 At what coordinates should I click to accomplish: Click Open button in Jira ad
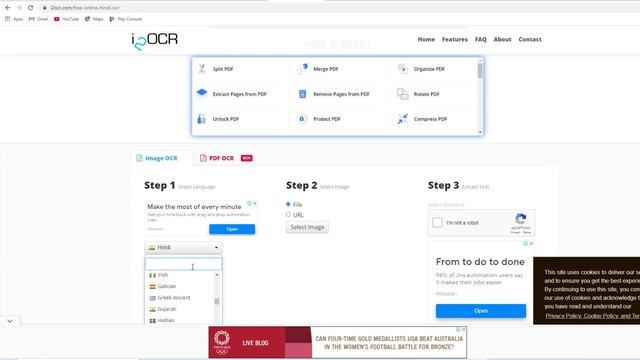coord(481,311)
